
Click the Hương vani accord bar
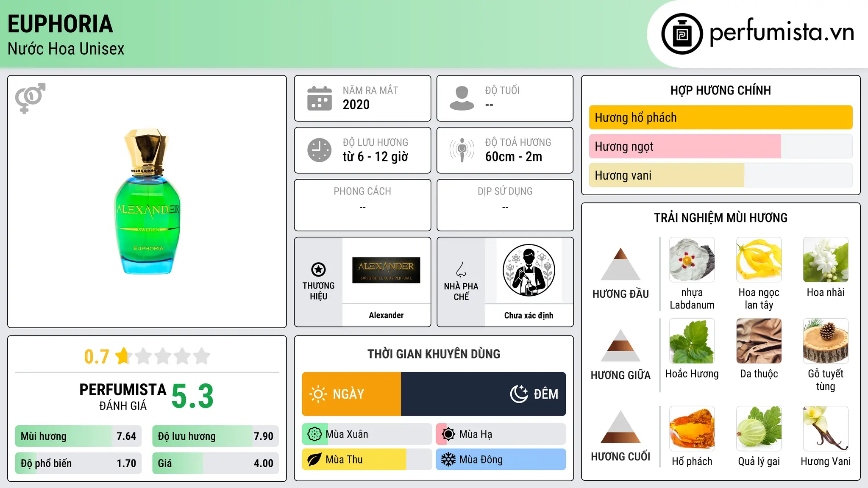pyautogui.click(x=721, y=175)
